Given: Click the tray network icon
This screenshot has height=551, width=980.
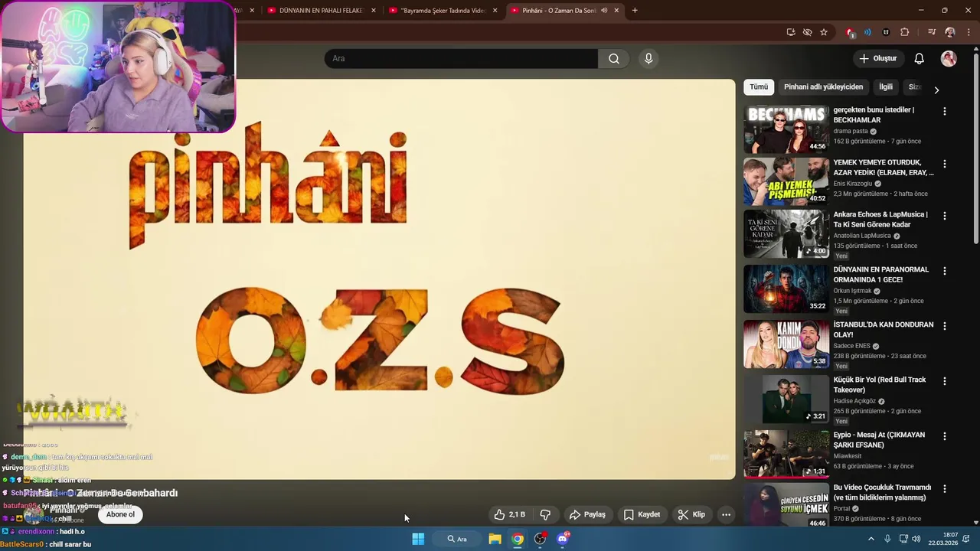Looking at the screenshot, I should point(903,539).
